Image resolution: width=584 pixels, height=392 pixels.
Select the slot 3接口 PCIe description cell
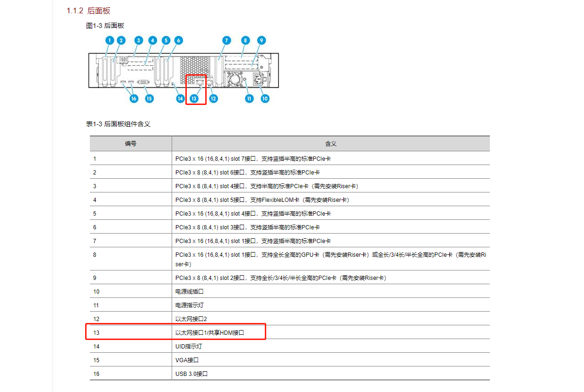coord(331,227)
